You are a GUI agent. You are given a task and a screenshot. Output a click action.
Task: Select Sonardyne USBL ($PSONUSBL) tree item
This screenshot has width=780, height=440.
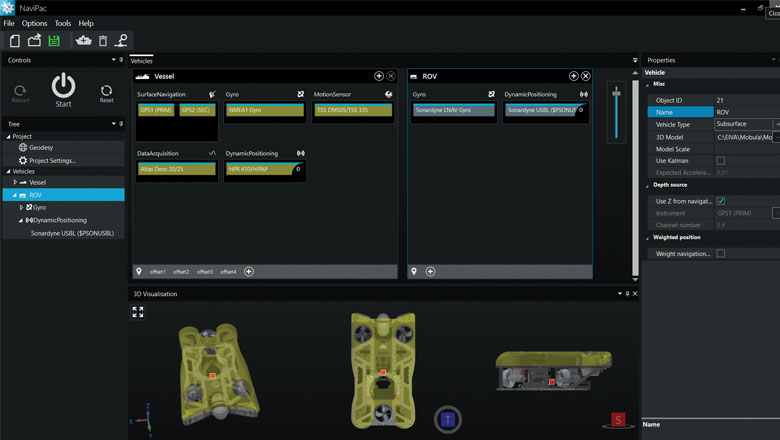tap(72, 233)
